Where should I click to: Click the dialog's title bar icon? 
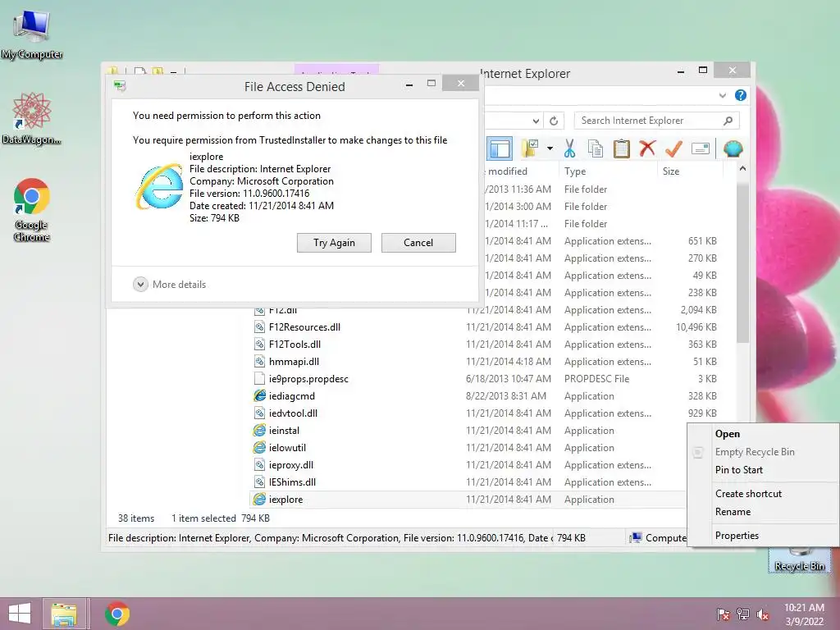tap(120, 86)
